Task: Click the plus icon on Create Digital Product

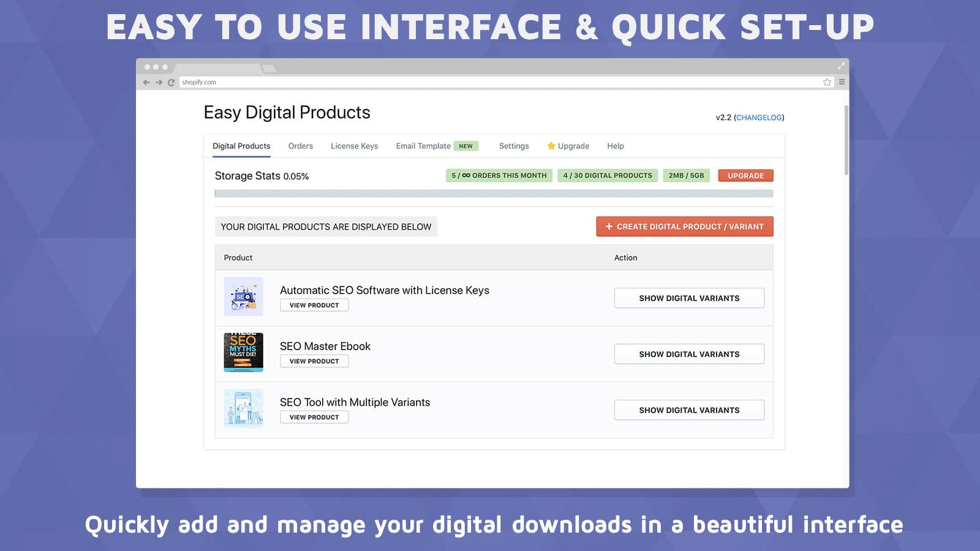Action: (608, 227)
